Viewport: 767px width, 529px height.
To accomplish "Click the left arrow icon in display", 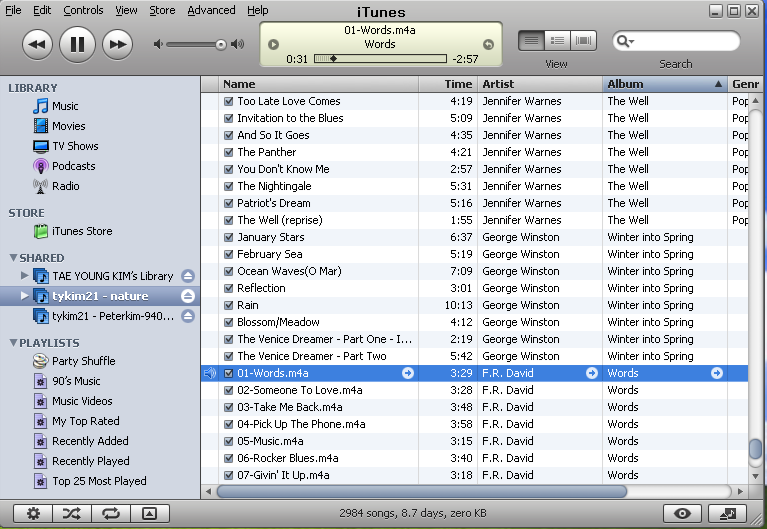I will pos(273,45).
